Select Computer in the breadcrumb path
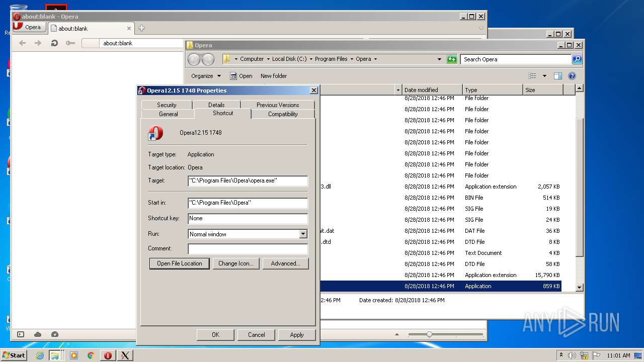 252,59
